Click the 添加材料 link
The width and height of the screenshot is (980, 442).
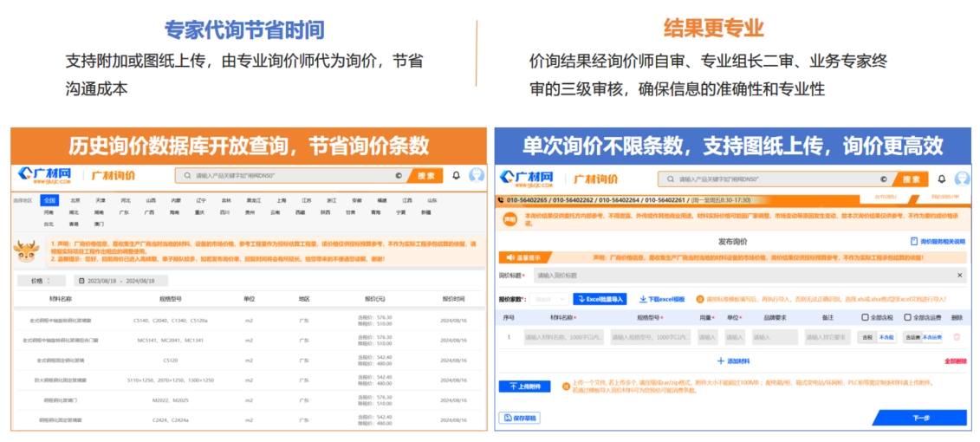pyautogui.click(x=733, y=361)
